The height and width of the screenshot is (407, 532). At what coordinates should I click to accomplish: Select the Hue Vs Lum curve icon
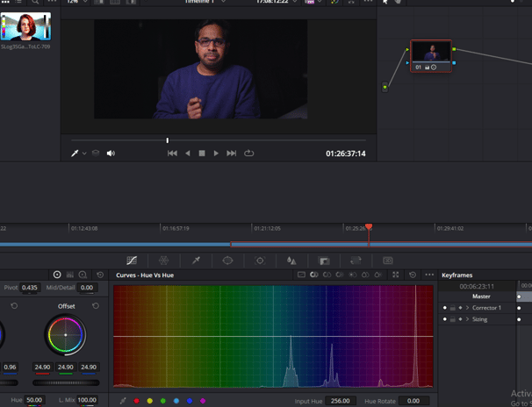click(x=340, y=275)
